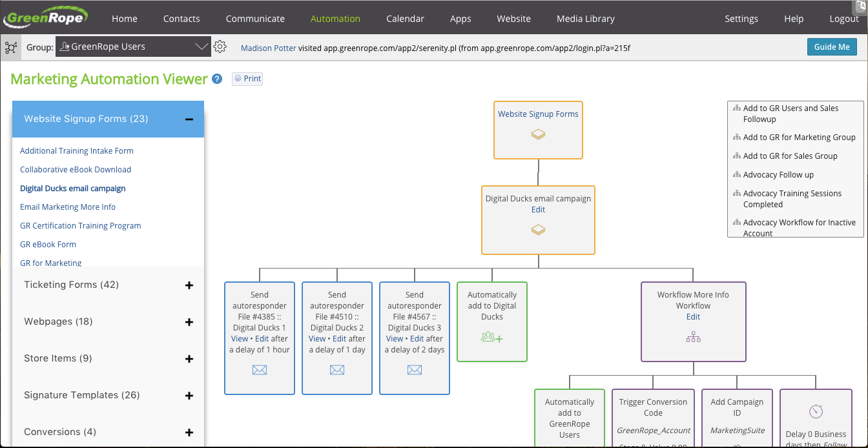Expand the Store Items section
The width and height of the screenshot is (868, 448).
click(189, 359)
